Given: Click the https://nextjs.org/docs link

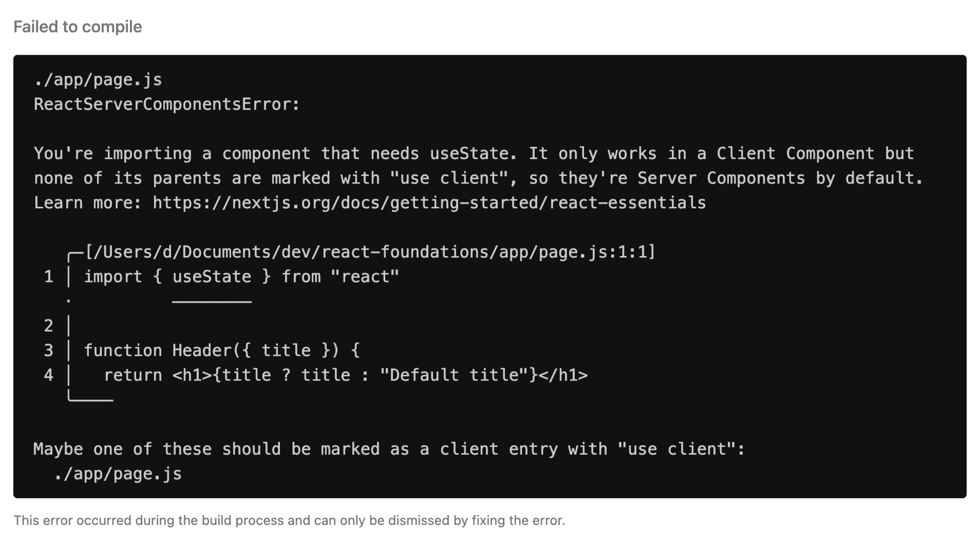Looking at the screenshot, I should tap(429, 202).
